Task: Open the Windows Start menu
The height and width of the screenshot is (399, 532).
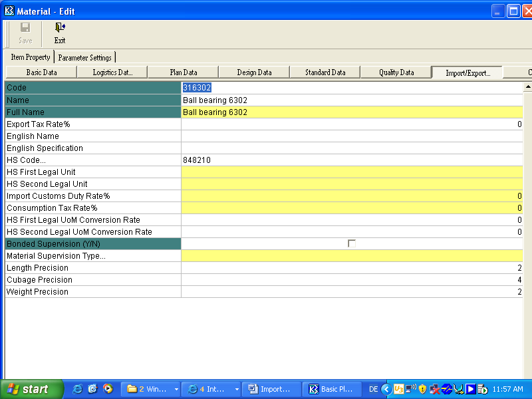Action: tap(31, 389)
